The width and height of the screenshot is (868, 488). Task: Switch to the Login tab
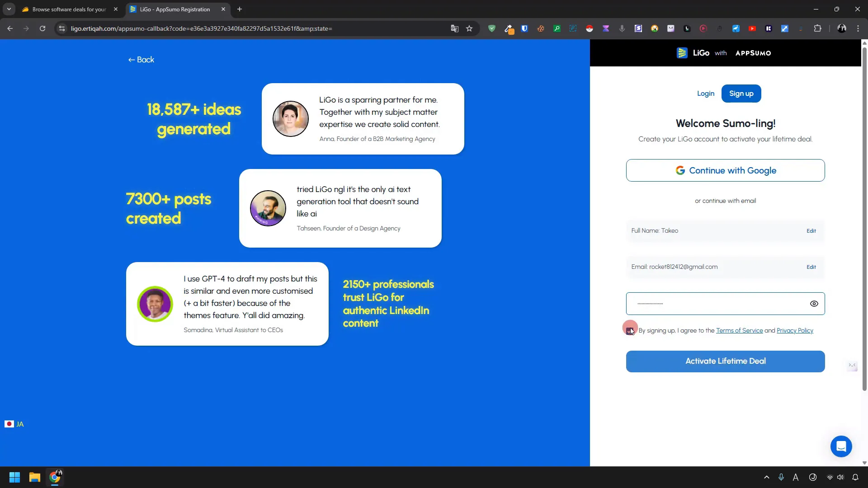point(705,94)
